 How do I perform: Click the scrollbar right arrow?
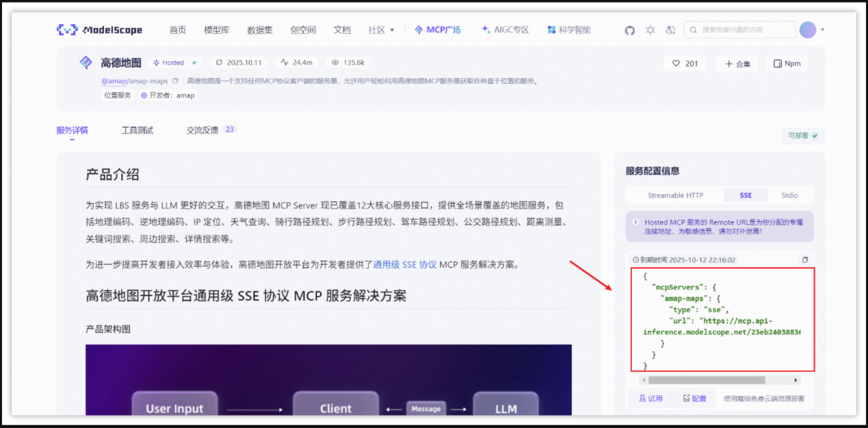tap(795, 380)
